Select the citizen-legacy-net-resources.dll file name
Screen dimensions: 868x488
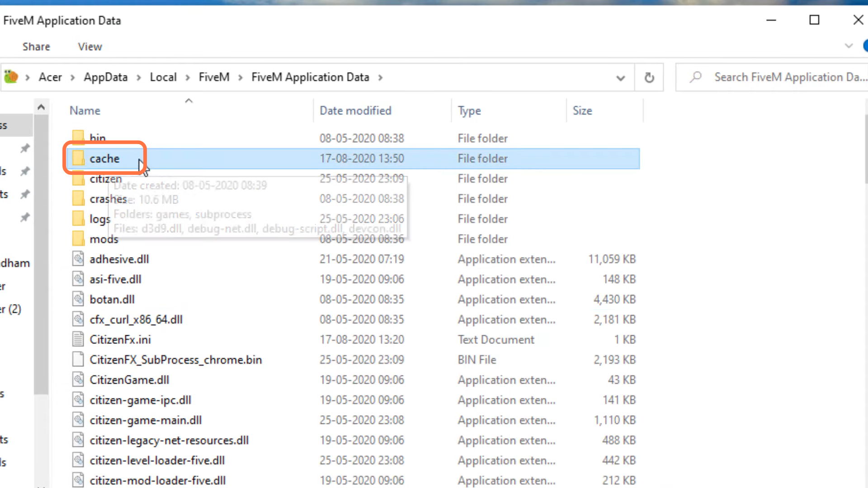click(x=169, y=440)
